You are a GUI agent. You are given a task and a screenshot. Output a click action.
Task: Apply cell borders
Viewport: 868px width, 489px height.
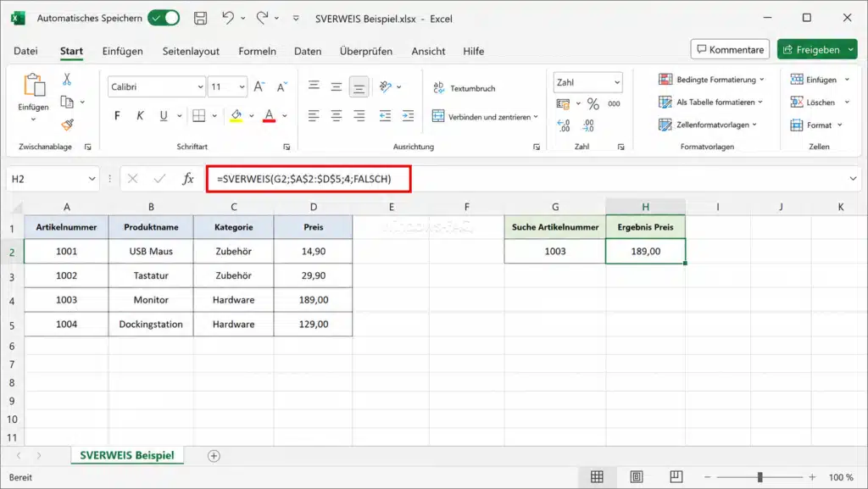(x=198, y=115)
